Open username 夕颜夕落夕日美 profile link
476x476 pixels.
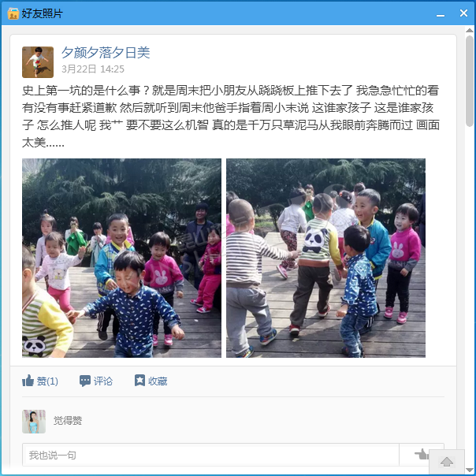click(x=106, y=52)
